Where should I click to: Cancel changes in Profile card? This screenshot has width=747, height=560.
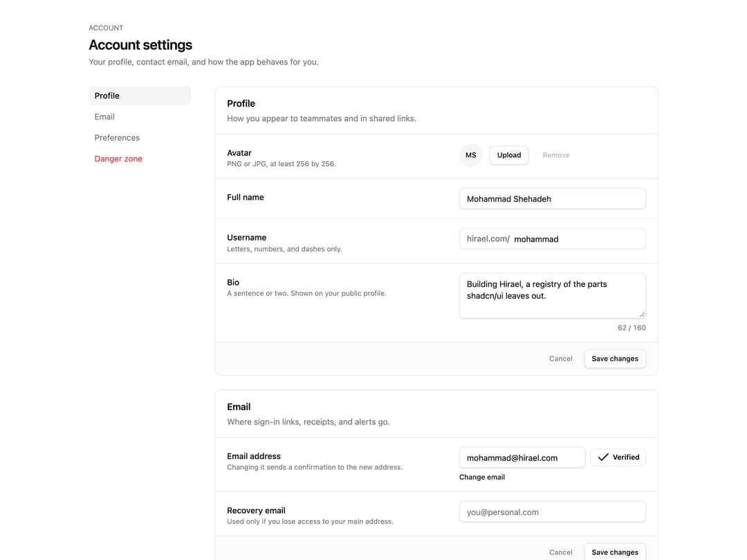[561, 359]
